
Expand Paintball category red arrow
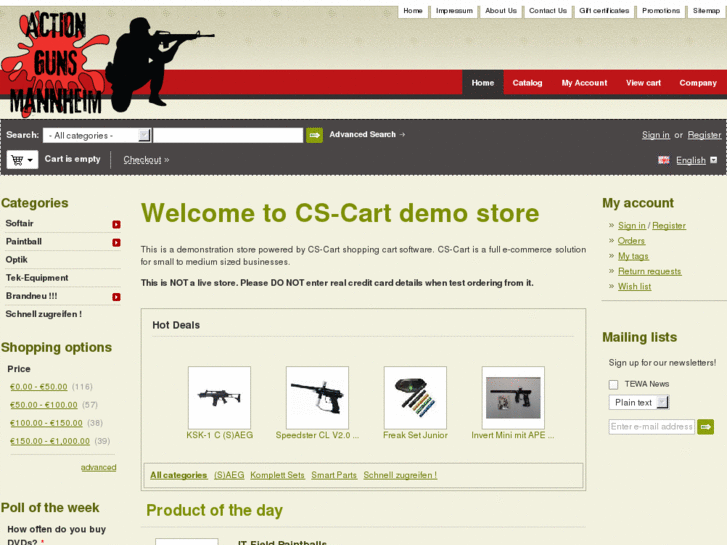[x=116, y=243]
